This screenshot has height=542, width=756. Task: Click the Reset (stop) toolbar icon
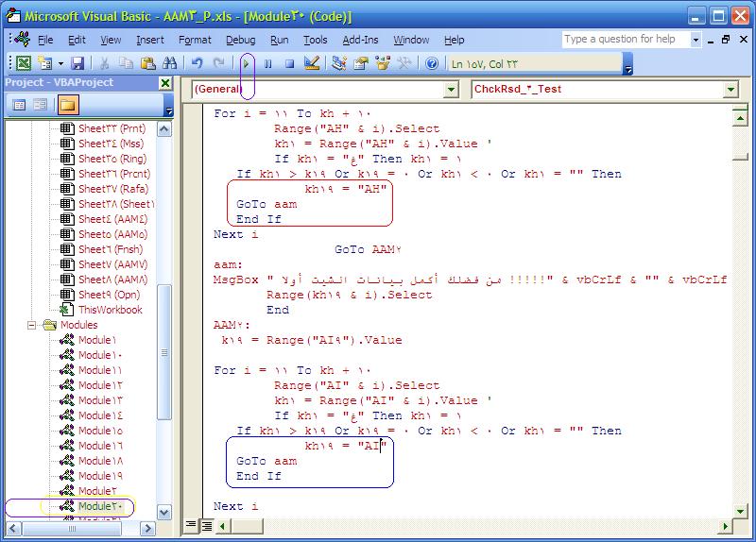click(x=288, y=63)
